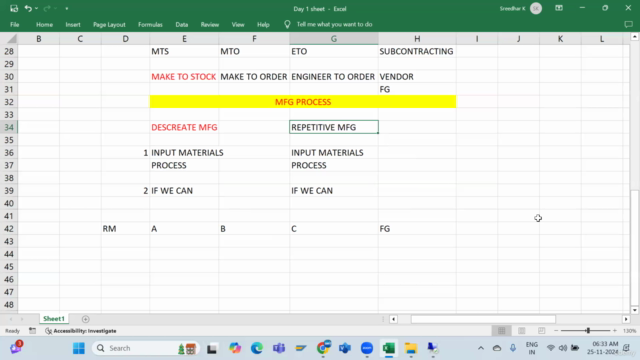This screenshot has height=360, width=640.
Task: Open Zoom from the taskbar
Action: point(367,348)
